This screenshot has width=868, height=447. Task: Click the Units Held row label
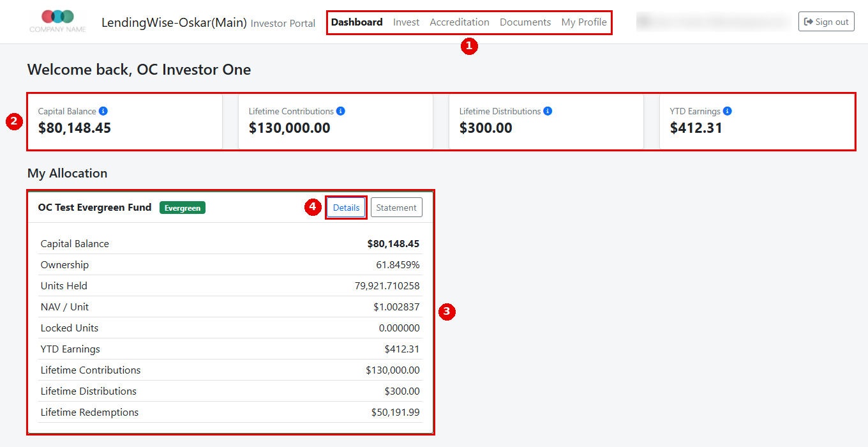click(x=64, y=286)
